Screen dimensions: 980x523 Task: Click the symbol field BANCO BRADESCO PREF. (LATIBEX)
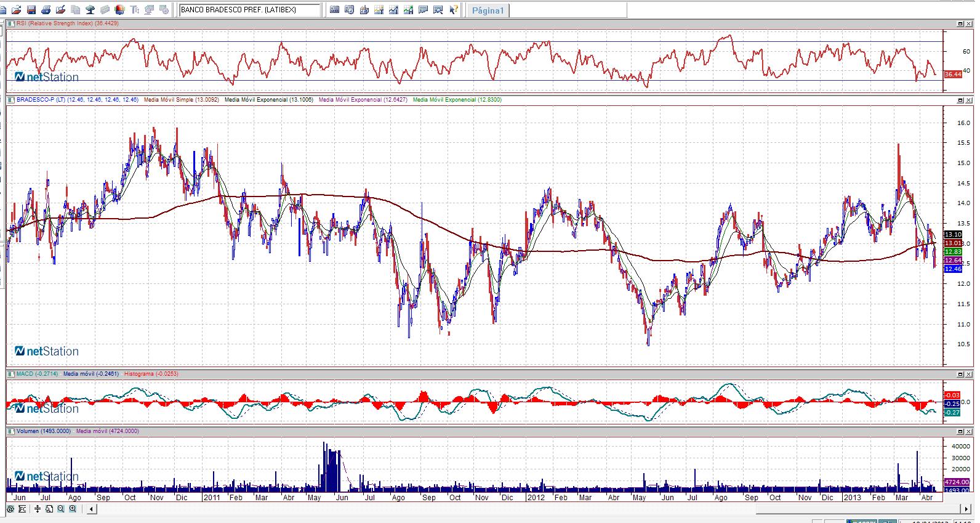coord(249,10)
